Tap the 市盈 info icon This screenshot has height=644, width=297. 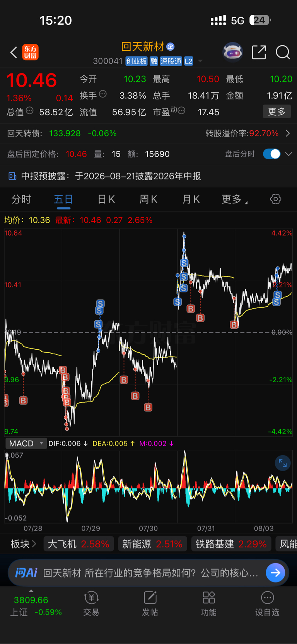[181, 111]
